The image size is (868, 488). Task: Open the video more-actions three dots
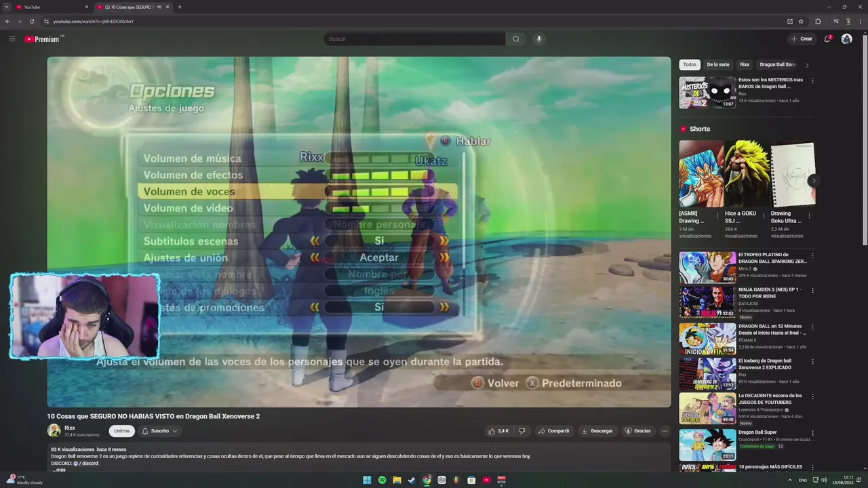point(665,431)
